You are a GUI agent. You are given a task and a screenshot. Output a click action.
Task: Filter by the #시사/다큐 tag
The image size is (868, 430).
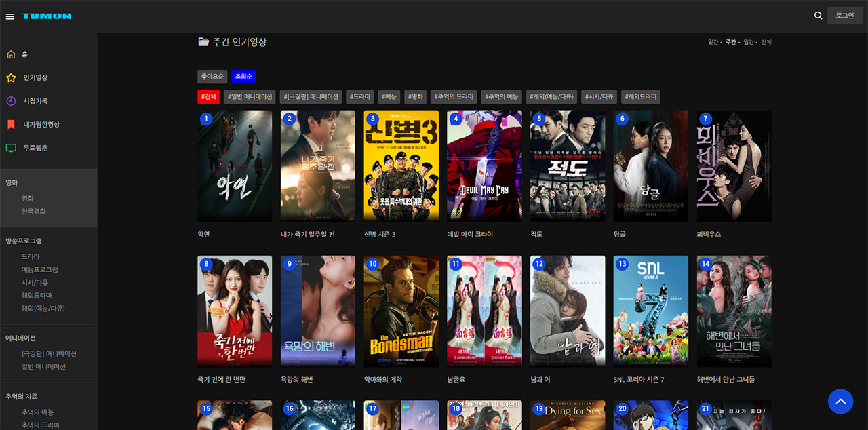click(x=599, y=97)
